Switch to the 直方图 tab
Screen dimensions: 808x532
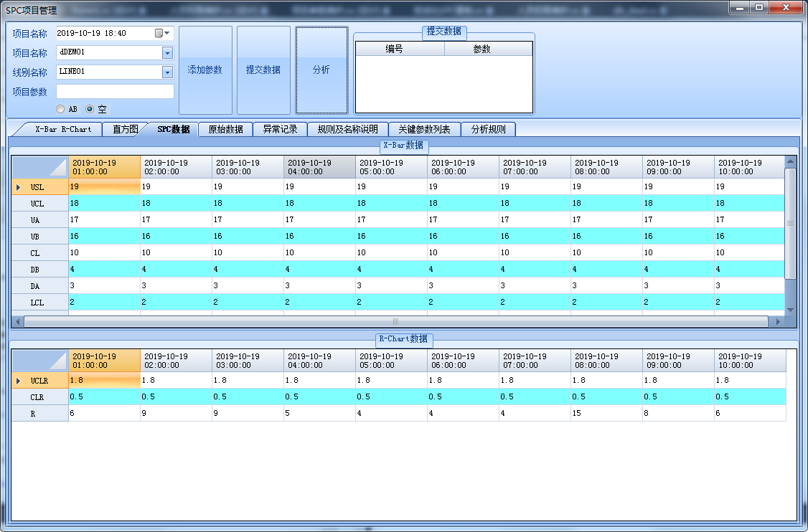[125, 130]
